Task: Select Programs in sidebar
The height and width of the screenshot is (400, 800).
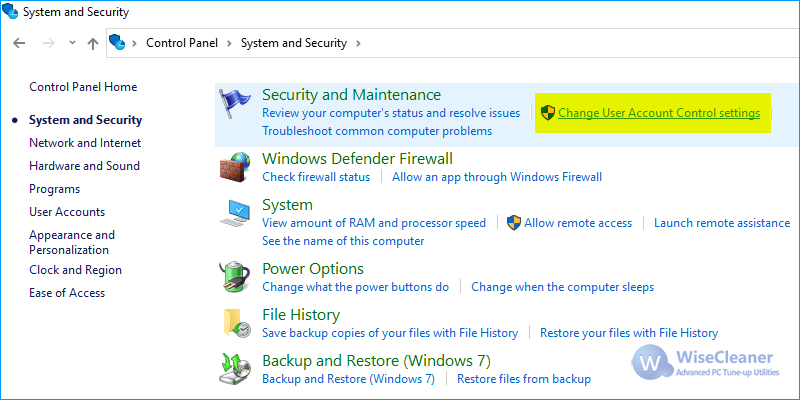Action: [55, 189]
